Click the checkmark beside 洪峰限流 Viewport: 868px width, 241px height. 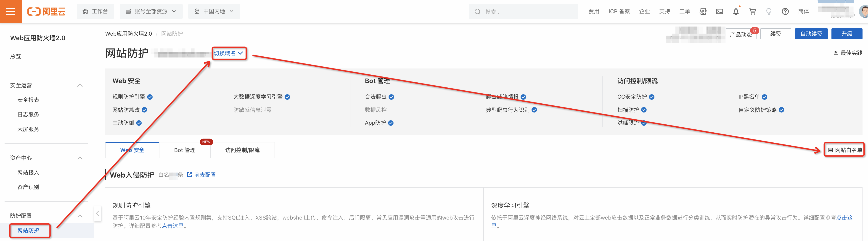tap(644, 123)
